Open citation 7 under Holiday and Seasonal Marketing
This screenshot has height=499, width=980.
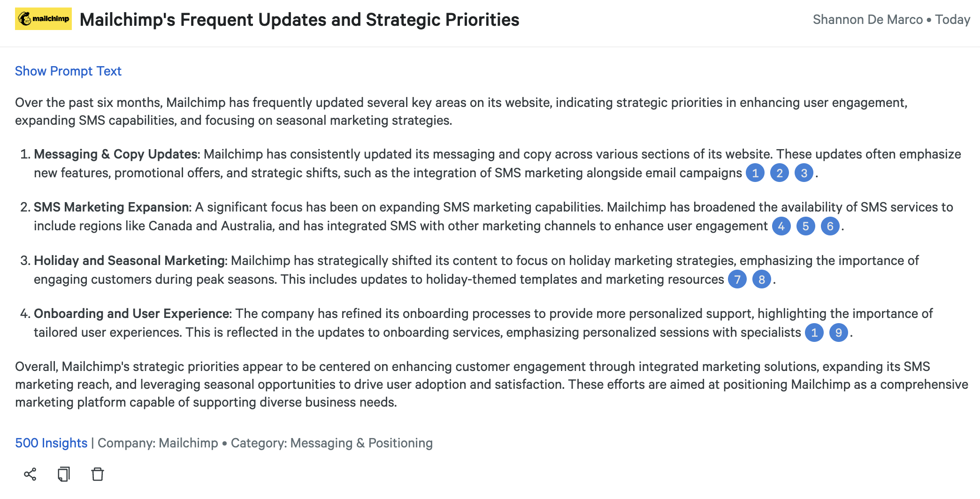(x=737, y=280)
